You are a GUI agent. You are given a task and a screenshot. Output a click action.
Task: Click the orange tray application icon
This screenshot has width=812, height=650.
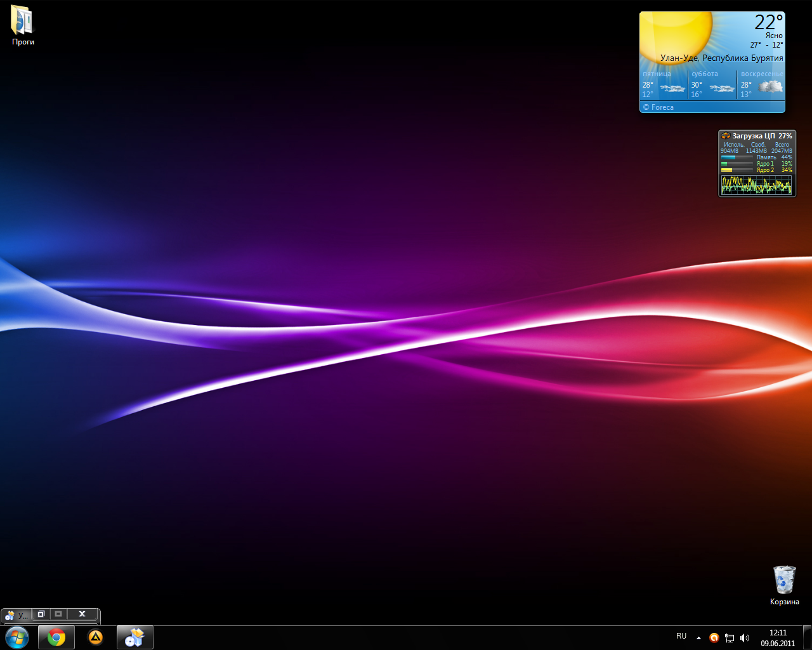(714, 638)
